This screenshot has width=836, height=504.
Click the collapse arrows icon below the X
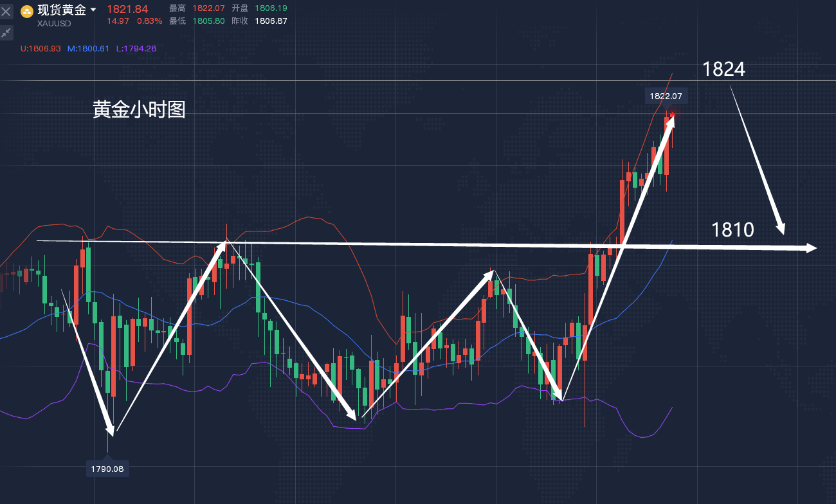[x=6, y=32]
